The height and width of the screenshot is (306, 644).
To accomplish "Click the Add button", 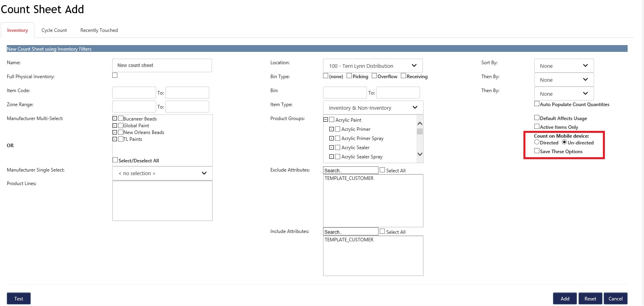I will click(x=565, y=298).
